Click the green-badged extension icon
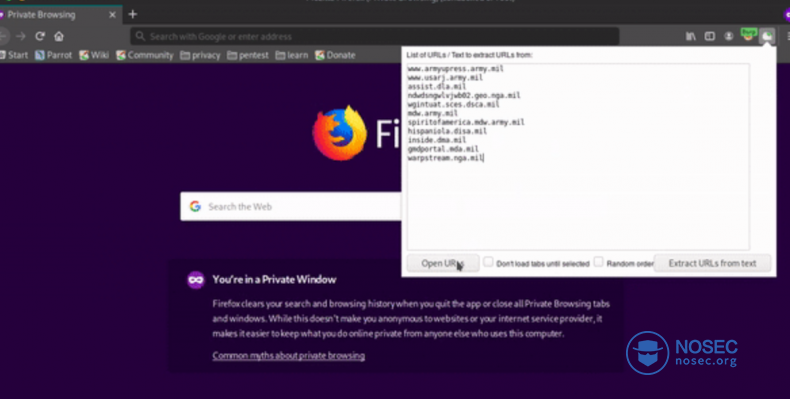This screenshot has width=790, height=399. coord(748,35)
